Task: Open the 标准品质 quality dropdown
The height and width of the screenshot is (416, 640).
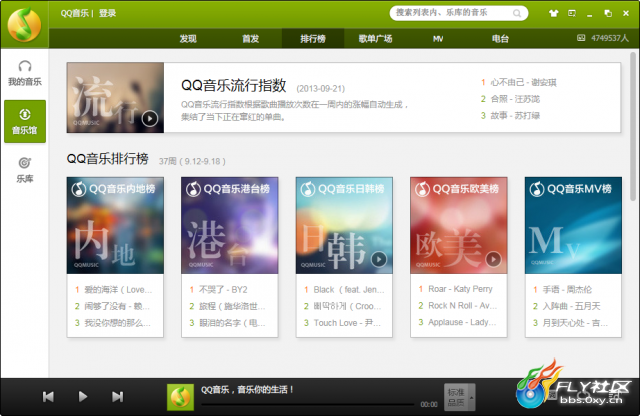Action: point(459,397)
